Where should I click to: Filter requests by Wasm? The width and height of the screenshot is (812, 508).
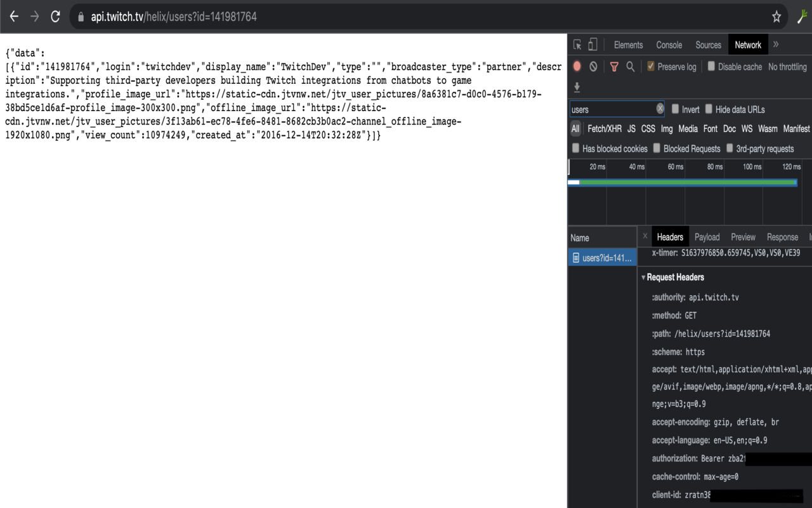coord(768,129)
